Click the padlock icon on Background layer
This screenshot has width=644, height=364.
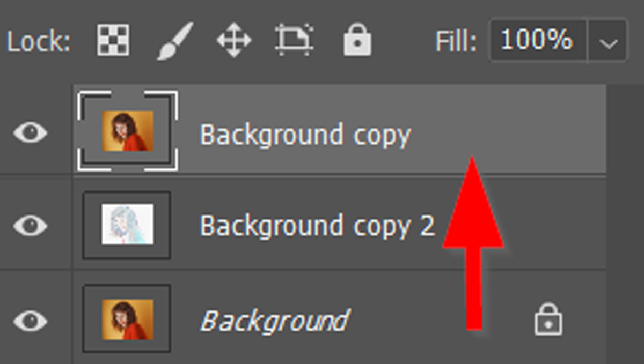tap(548, 320)
